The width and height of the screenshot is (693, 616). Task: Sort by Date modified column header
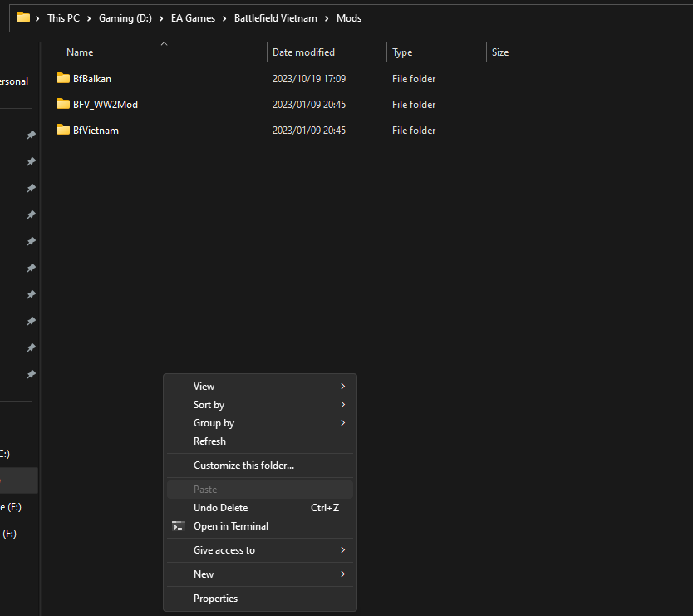(x=303, y=52)
